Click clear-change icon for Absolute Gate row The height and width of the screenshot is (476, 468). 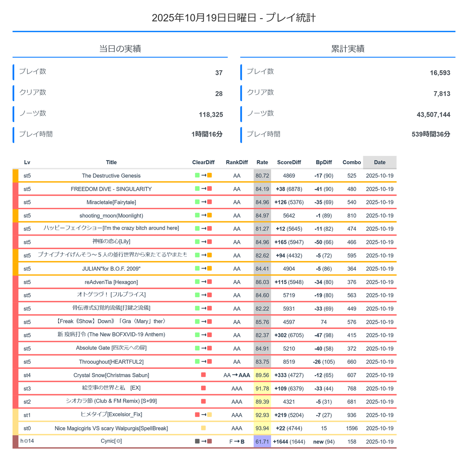pos(204,348)
